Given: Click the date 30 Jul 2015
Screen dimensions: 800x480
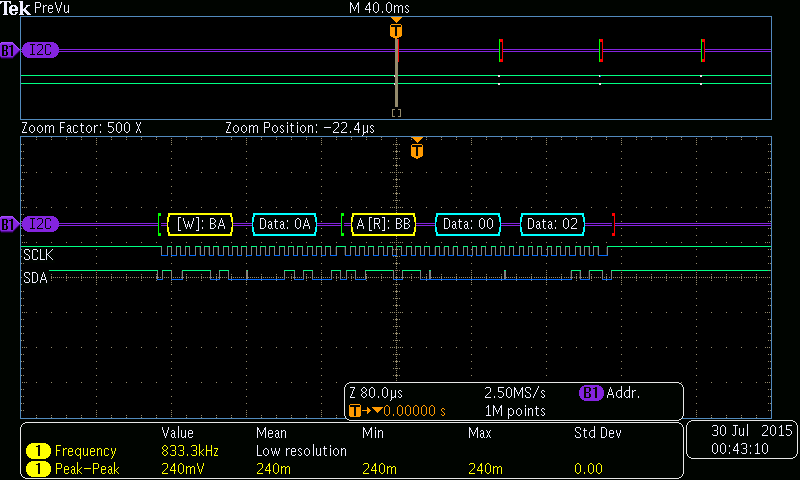Looking at the screenshot, I should click(752, 431).
